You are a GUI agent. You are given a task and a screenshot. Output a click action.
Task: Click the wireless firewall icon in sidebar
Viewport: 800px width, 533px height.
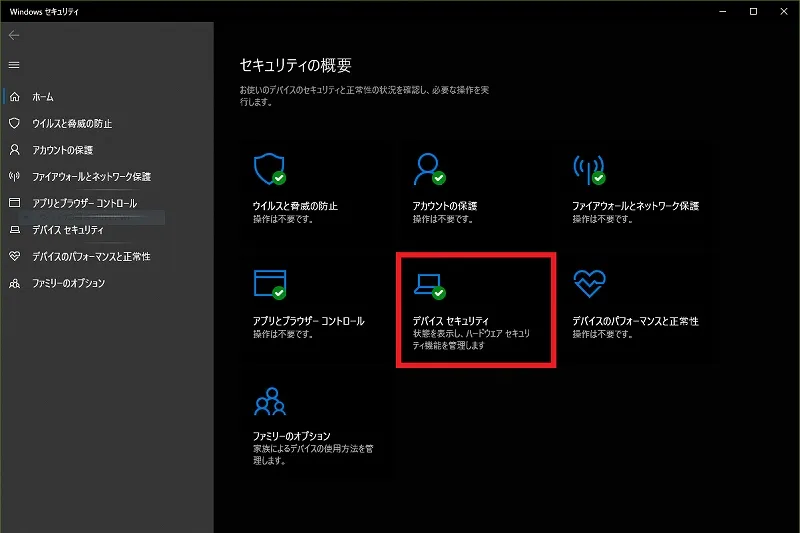tap(15, 176)
